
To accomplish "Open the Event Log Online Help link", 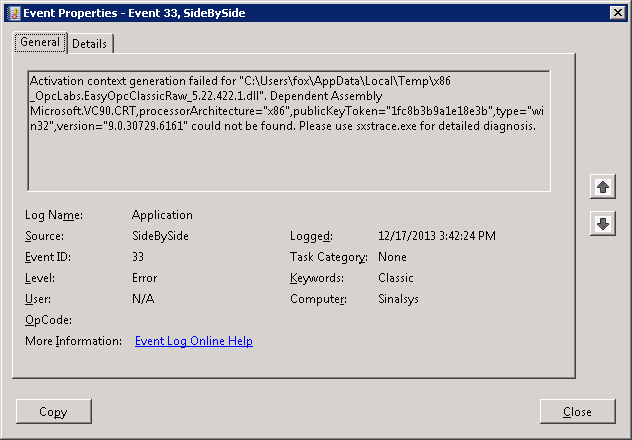I will [x=194, y=341].
